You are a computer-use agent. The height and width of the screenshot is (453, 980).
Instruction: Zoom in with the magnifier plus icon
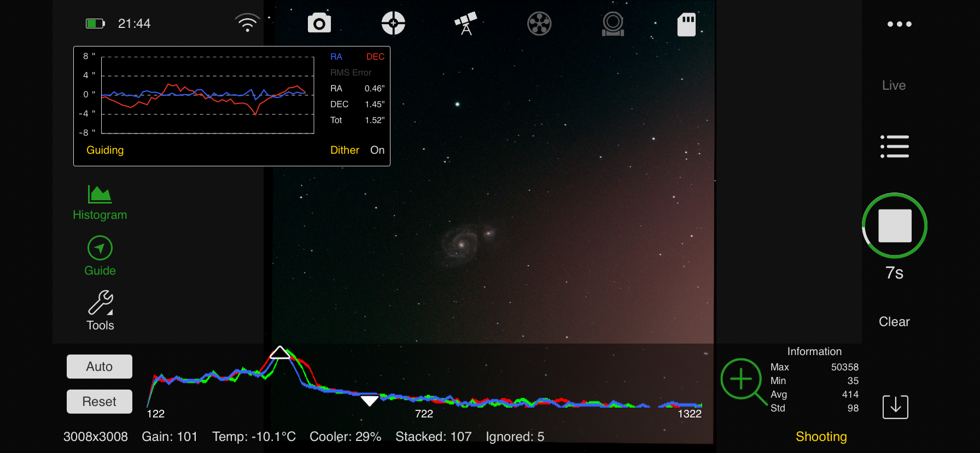[x=743, y=381]
